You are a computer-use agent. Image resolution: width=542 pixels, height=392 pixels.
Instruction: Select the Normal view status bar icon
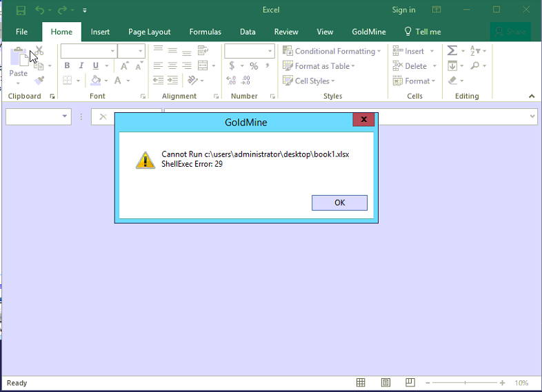(x=361, y=383)
